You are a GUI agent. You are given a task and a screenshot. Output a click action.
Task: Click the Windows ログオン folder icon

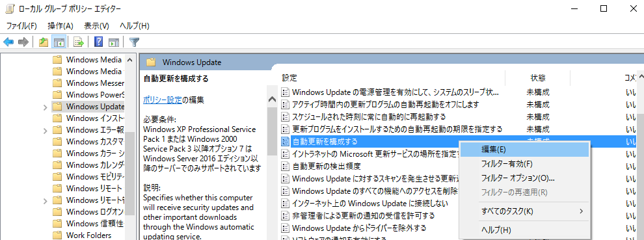(x=57, y=212)
